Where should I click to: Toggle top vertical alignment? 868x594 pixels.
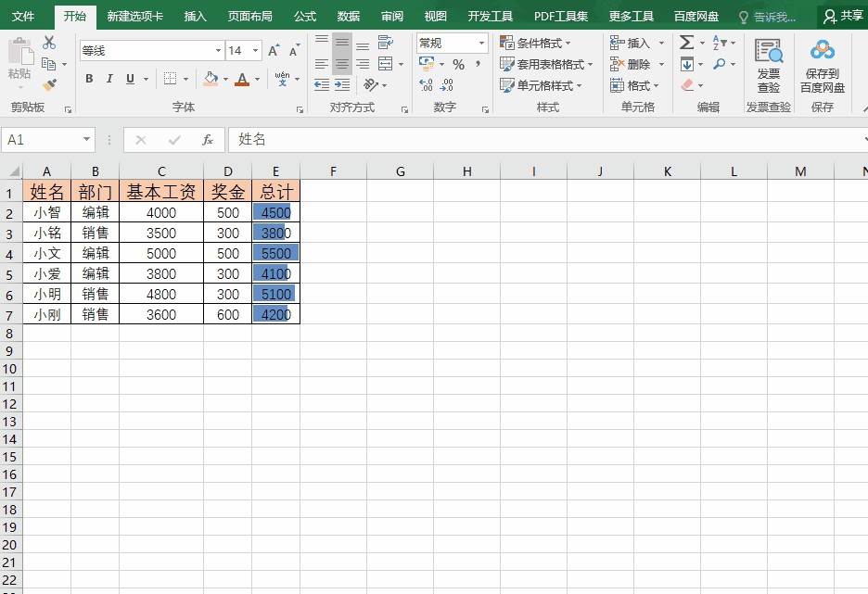click(x=322, y=42)
